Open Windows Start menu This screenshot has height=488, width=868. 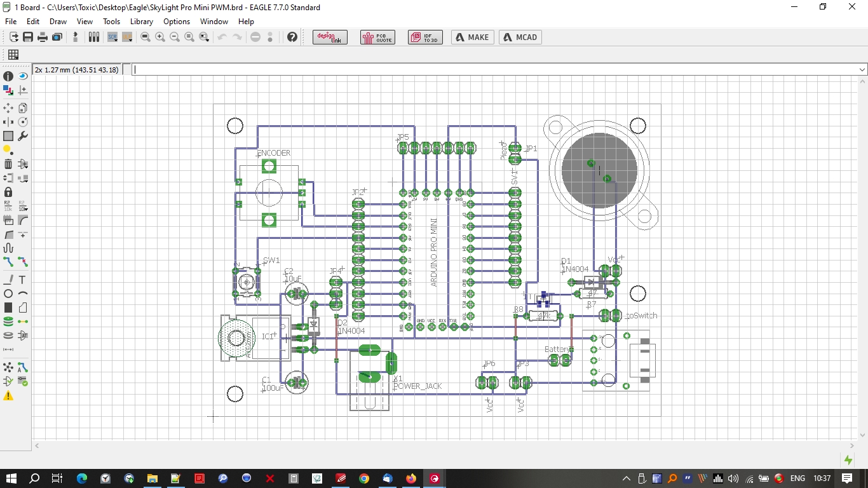(x=12, y=478)
